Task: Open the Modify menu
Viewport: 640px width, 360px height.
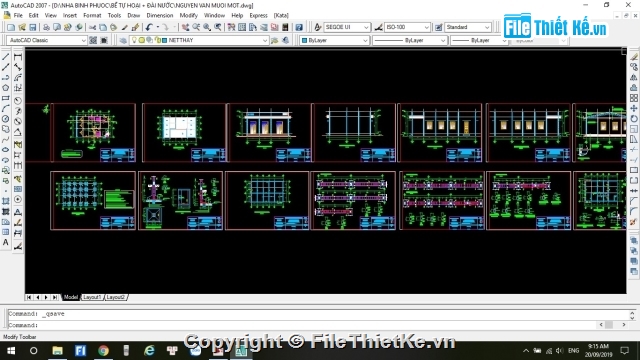Action: pos(189,16)
